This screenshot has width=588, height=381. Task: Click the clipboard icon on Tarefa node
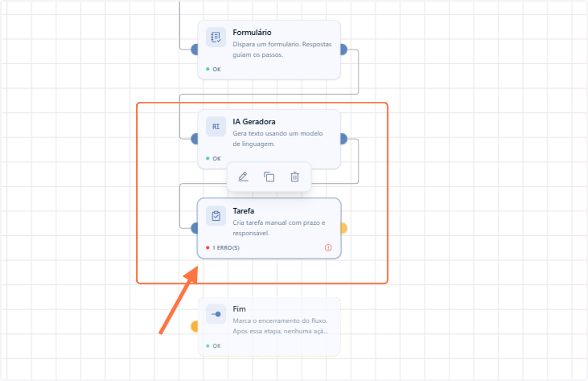coord(216,216)
